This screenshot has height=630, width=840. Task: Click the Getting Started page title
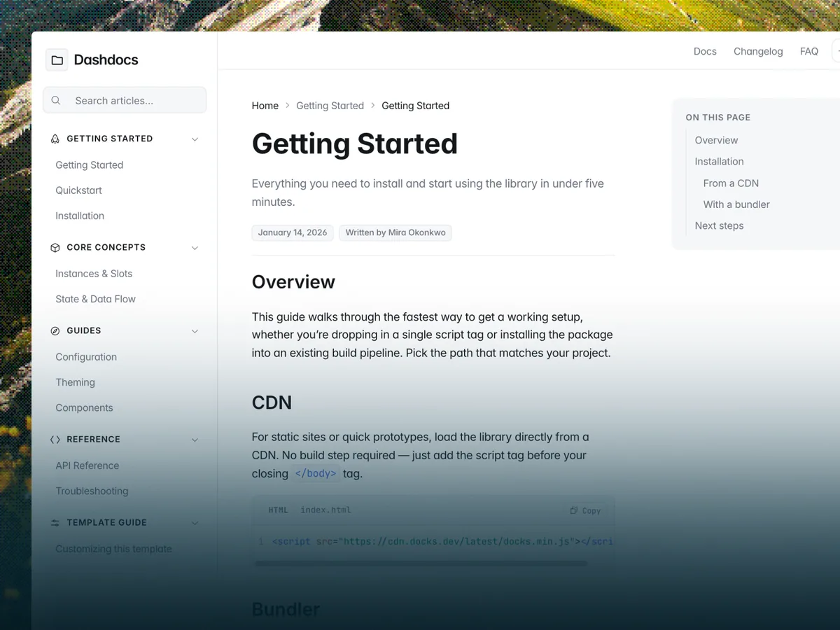coord(354,143)
